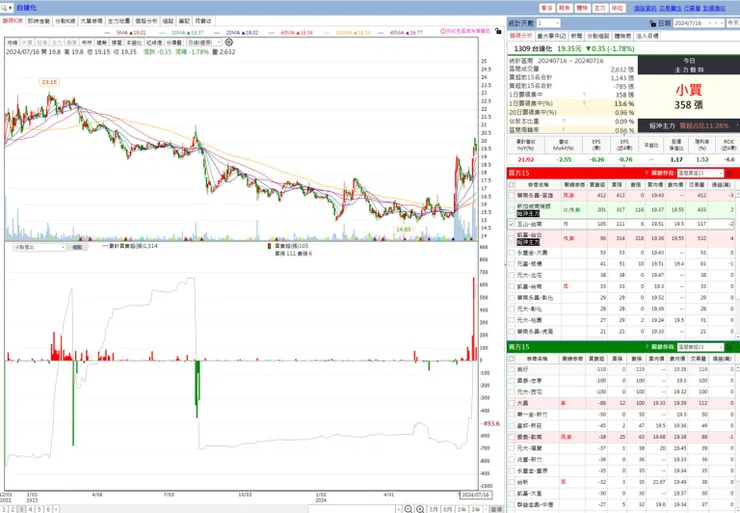The width and height of the screenshot is (740, 513).
Task: Switch to the 個股分析 tab
Action: coord(146,21)
